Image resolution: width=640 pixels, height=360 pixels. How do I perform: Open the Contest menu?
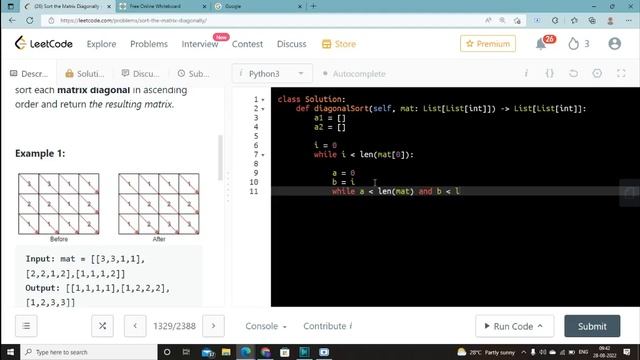[247, 44]
